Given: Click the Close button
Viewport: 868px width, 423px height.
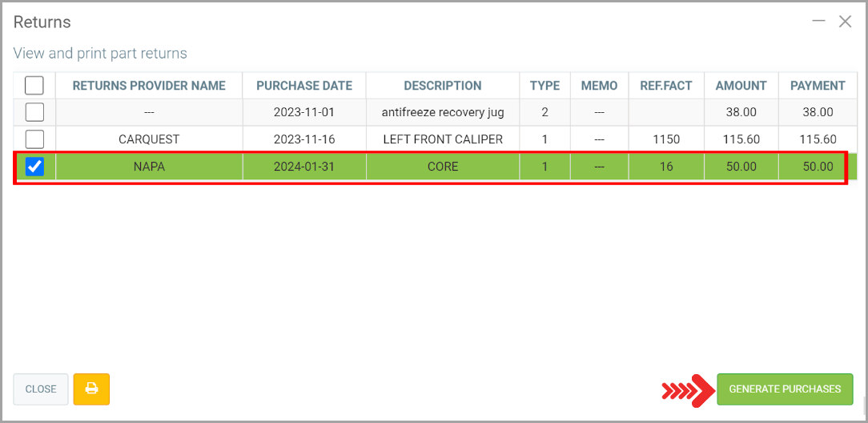Looking at the screenshot, I should pos(41,389).
